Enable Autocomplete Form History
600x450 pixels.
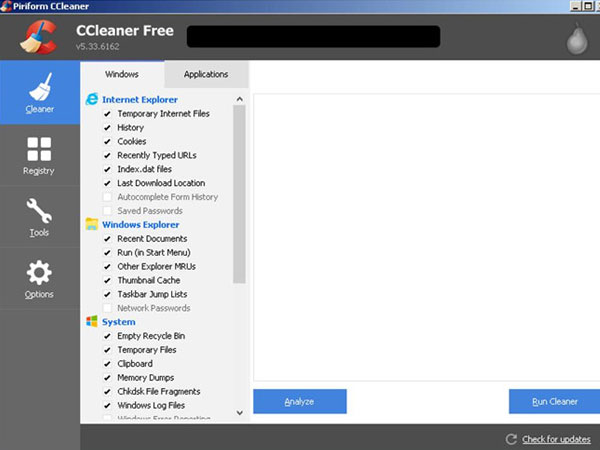pyautogui.click(x=108, y=197)
